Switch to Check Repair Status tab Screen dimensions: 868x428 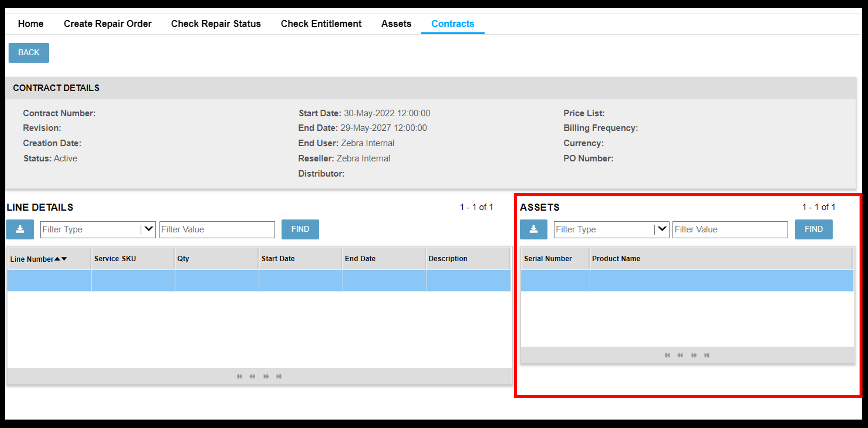[216, 23]
